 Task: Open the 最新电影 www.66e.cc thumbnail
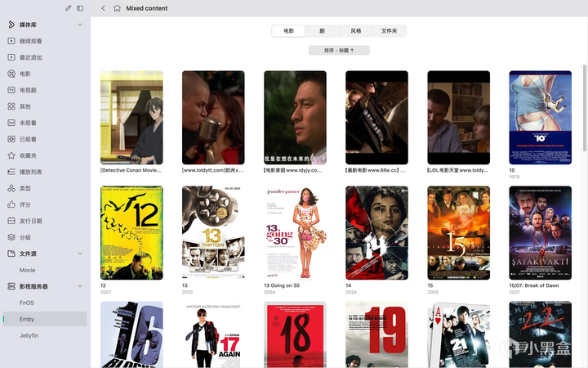376,118
